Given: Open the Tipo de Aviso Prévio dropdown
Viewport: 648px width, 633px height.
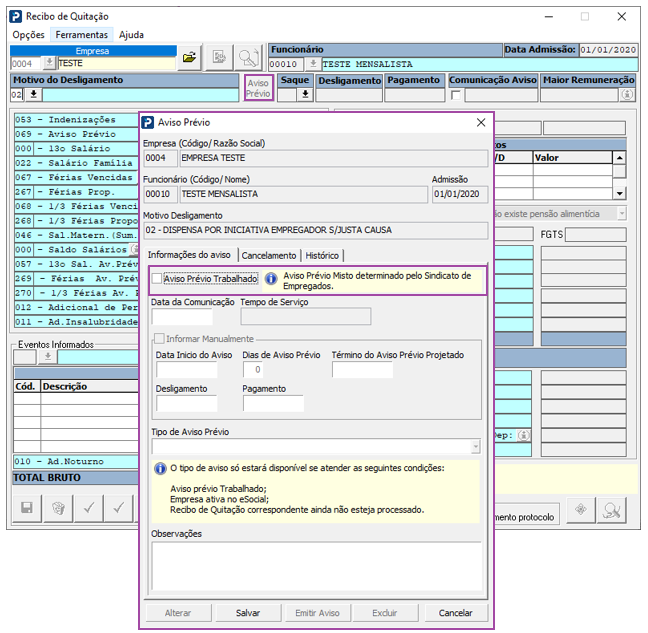Looking at the screenshot, I should [x=475, y=446].
